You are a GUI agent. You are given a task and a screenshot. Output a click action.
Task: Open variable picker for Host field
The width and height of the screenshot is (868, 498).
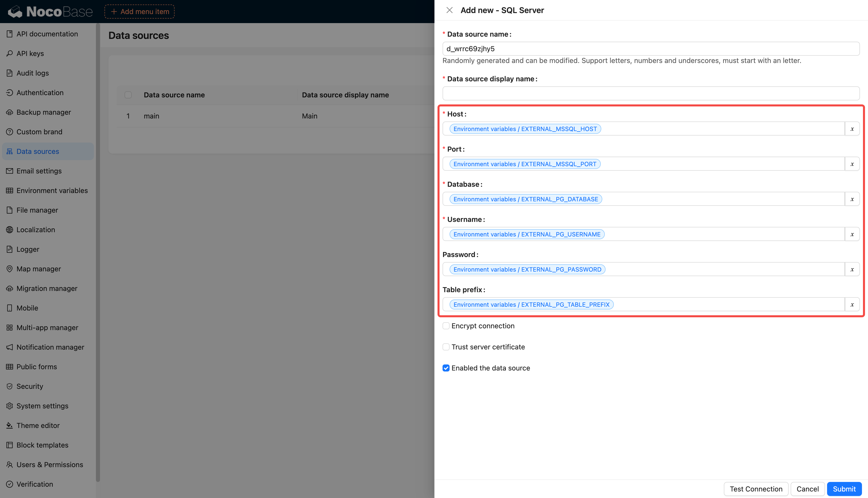852,129
